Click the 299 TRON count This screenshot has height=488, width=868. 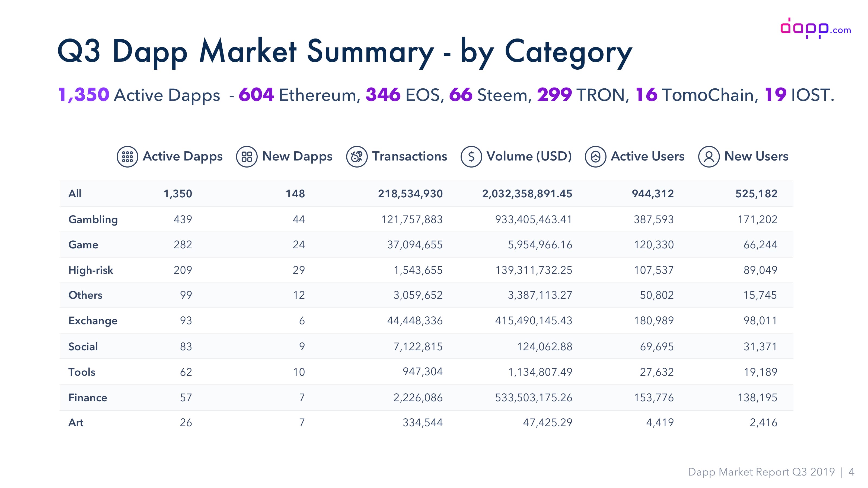click(554, 95)
